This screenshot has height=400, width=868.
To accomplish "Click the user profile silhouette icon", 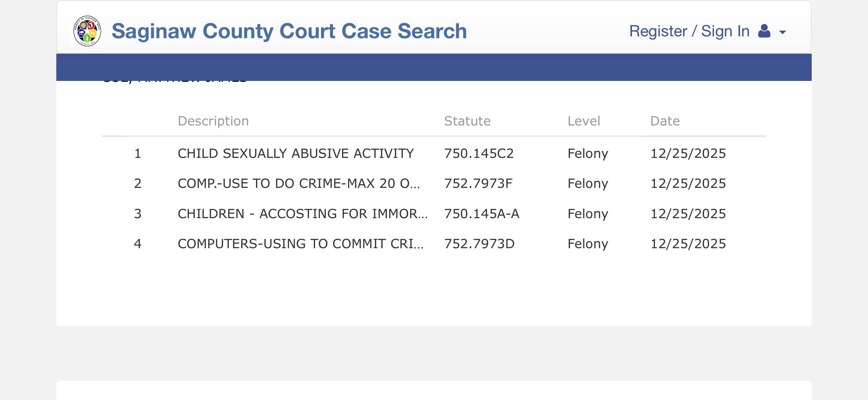I will click(x=764, y=32).
